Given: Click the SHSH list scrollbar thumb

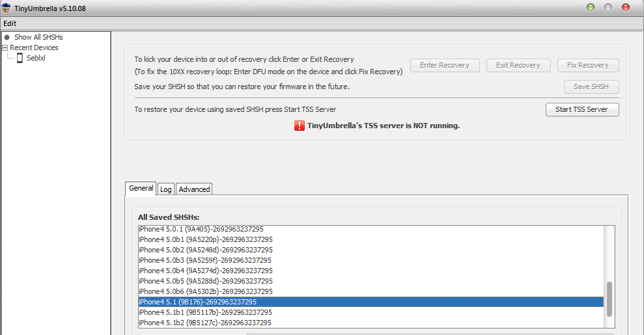Looking at the screenshot, I should (x=609, y=299).
